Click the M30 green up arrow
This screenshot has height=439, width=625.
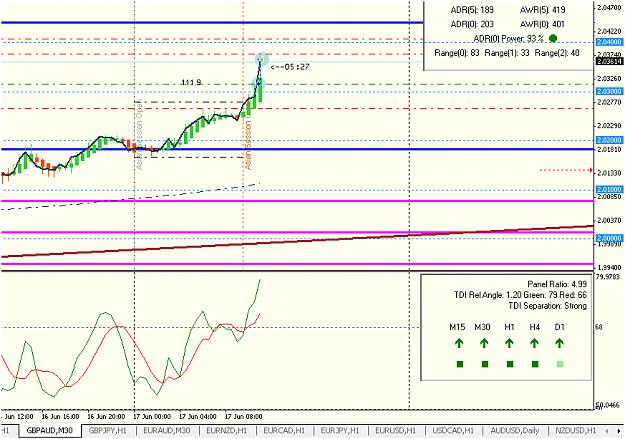[x=484, y=343]
